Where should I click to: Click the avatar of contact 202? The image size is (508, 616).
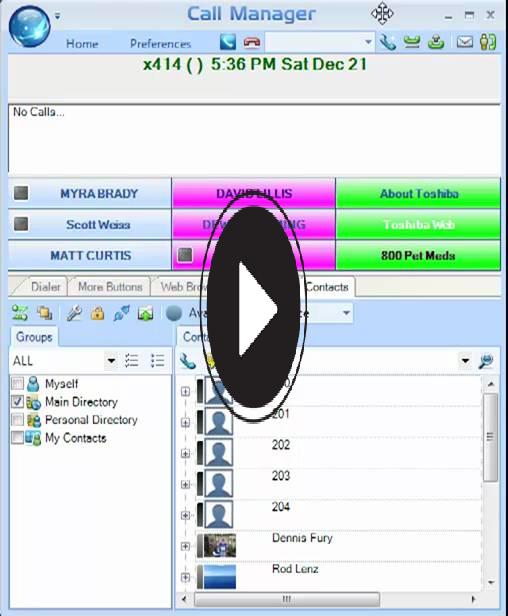tap(219, 453)
